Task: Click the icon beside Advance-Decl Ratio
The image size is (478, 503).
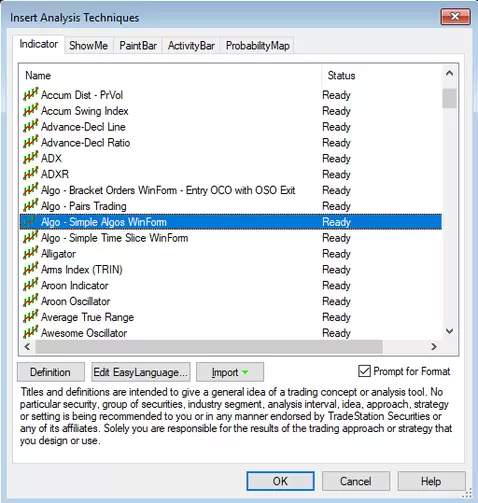Action: click(x=30, y=142)
